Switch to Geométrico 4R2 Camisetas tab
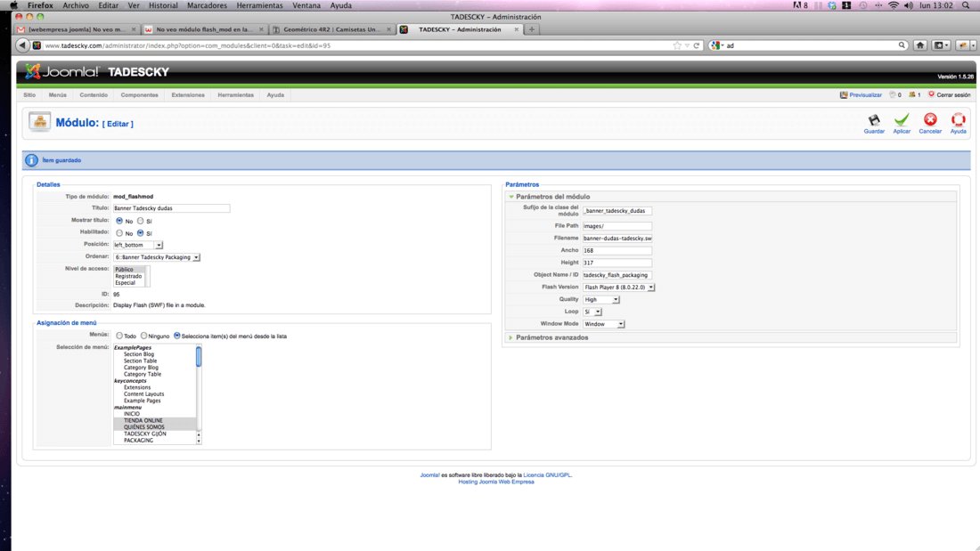The image size is (980, 551). [331, 29]
